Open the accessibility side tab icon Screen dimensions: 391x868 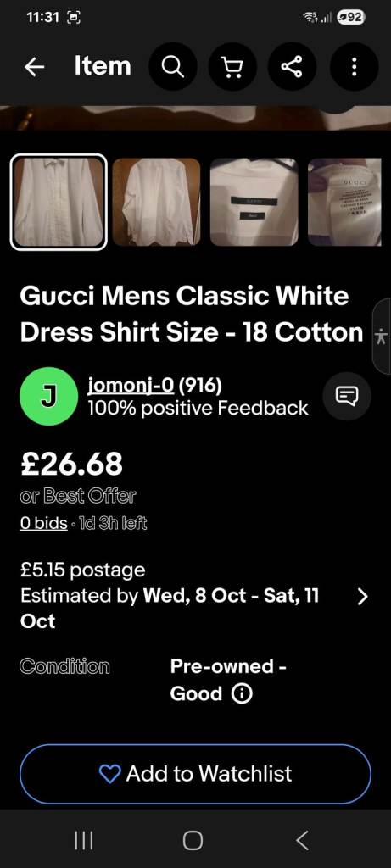click(x=383, y=336)
